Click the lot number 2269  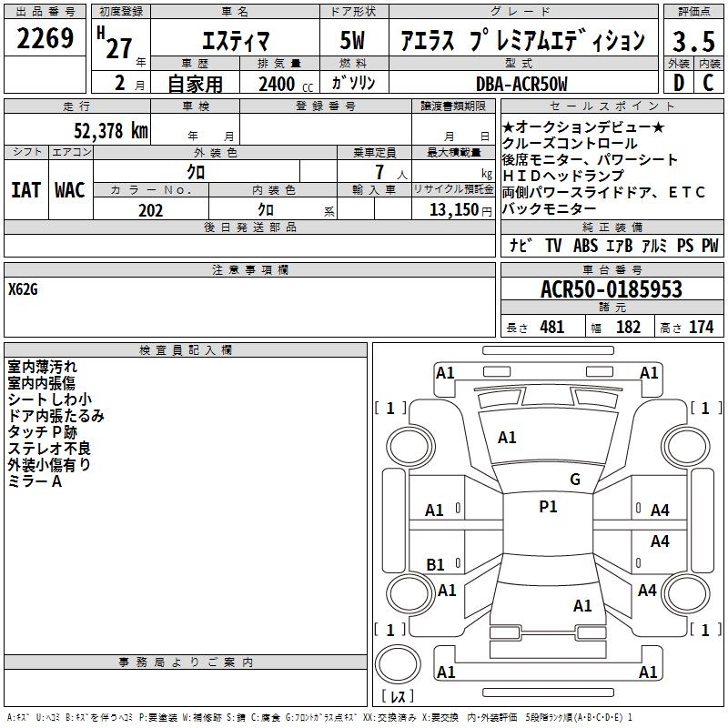tap(45, 38)
